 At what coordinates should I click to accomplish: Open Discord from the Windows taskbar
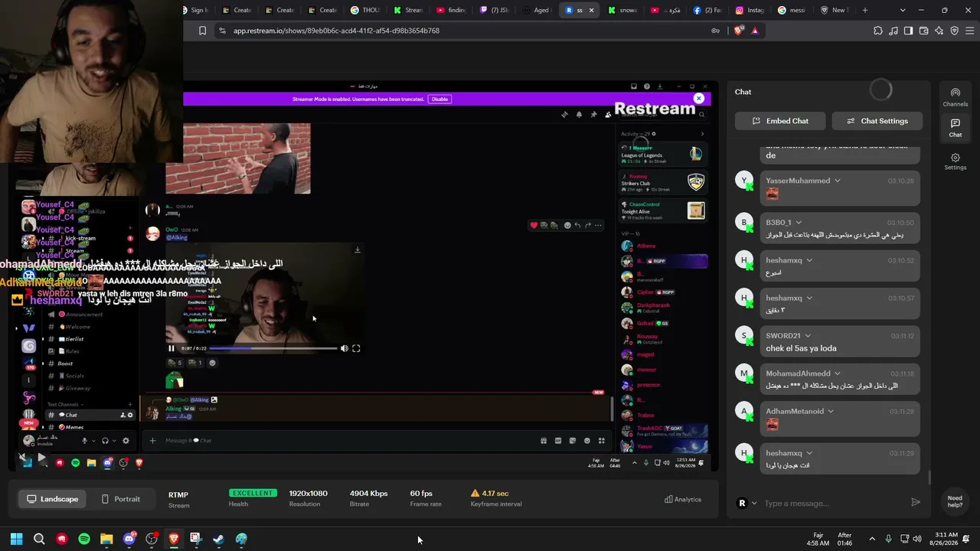129,539
